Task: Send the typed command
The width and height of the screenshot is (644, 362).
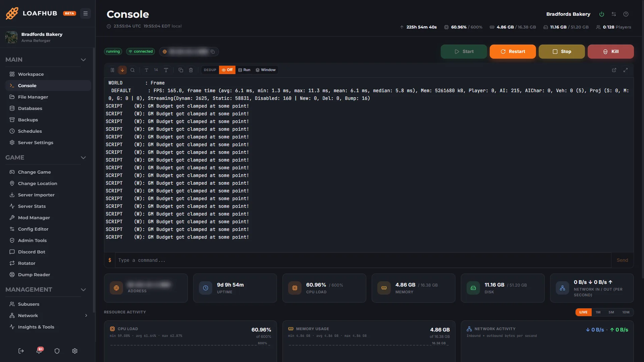Action: pyautogui.click(x=622, y=260)
